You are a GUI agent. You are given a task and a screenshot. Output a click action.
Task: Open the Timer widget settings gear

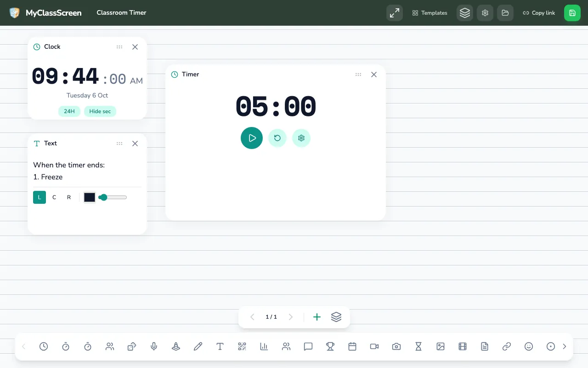pyautogui.click(x=301, y=138)
